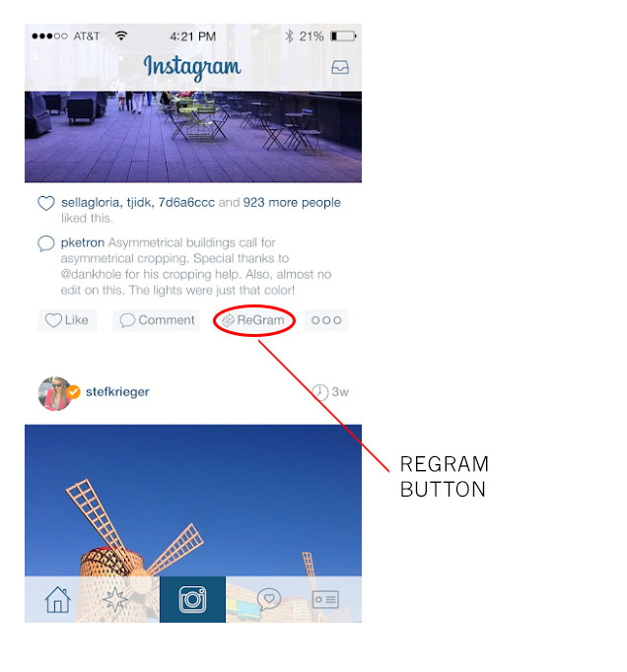This screenshot has height=672, width=627.
Task: Tap the Home tab house icon
Action: 58,599
